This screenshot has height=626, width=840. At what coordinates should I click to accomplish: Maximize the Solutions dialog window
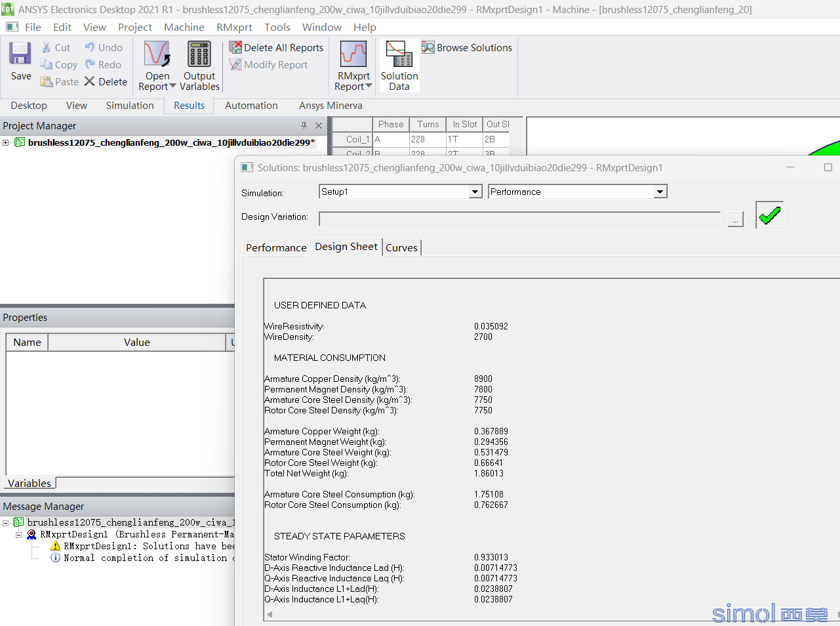coord(828,167)
